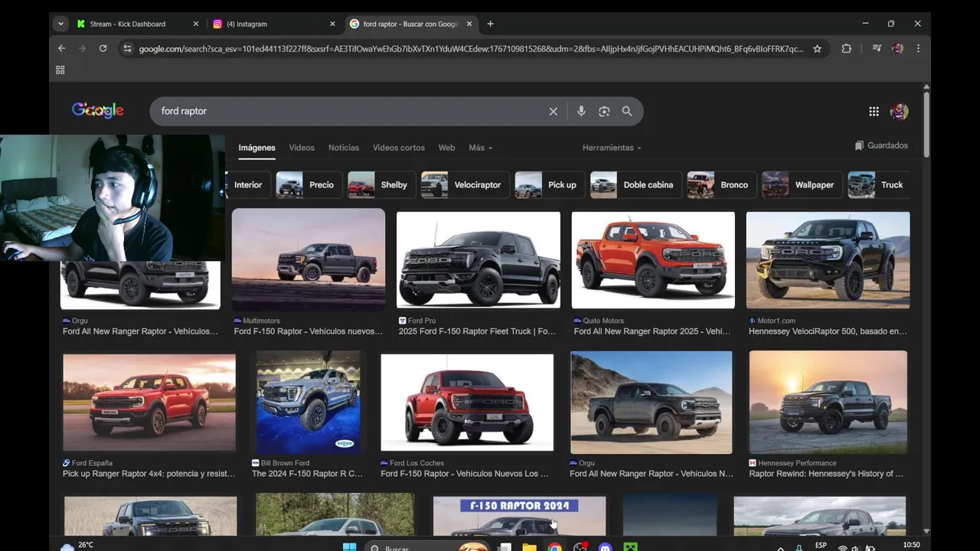This screenshot has height=551, width=980.
Task: Switch to Videos results tab
Action: click(x=302, y=148)
